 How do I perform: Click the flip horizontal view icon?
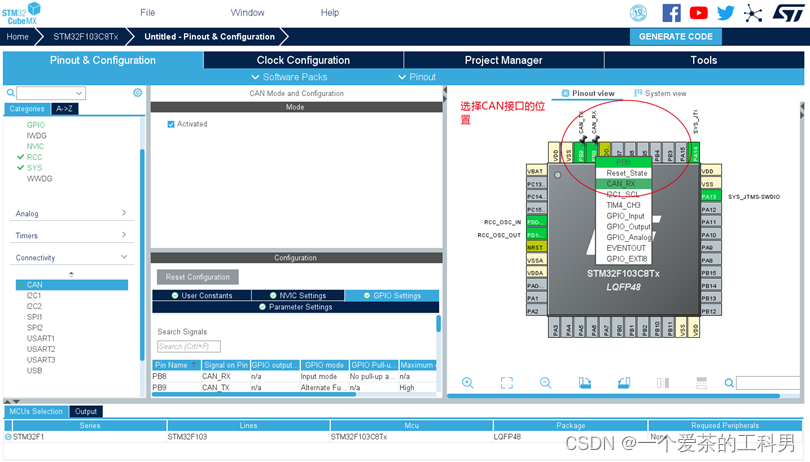[x=663, y=383]
